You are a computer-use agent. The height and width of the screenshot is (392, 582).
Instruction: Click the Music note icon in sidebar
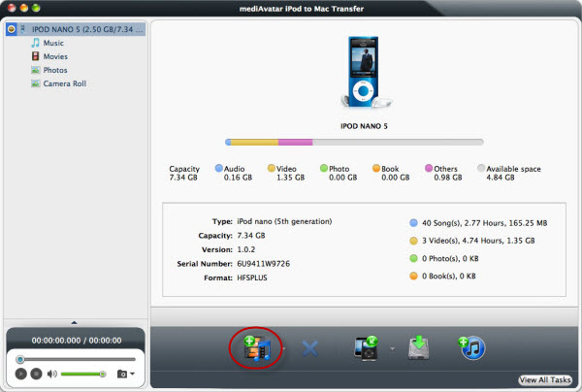(35, 43)
